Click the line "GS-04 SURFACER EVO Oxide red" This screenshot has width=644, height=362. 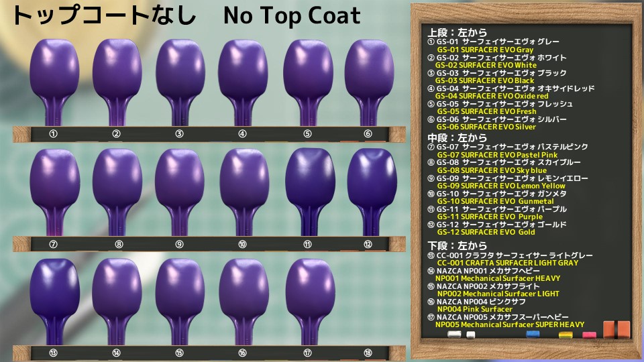coord(492,96)
